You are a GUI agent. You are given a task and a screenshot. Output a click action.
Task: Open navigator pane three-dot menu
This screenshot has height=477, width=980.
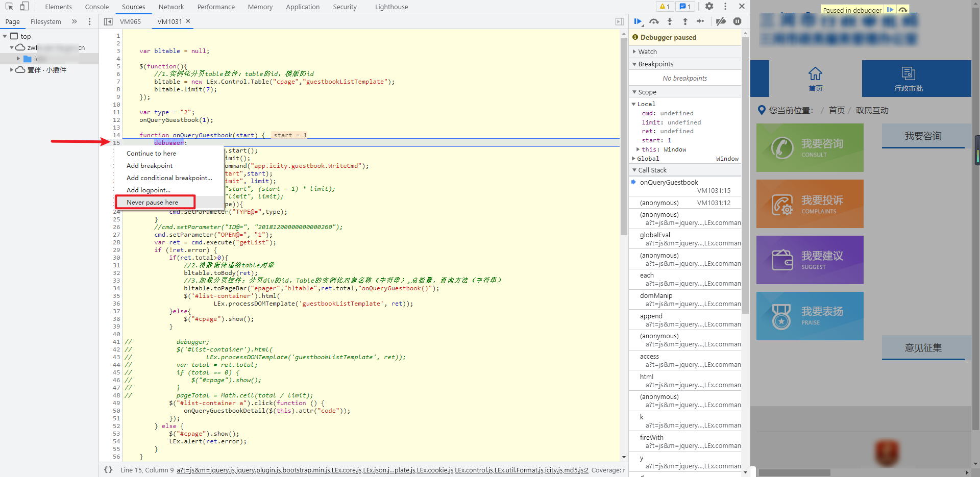tap(89, 21)
